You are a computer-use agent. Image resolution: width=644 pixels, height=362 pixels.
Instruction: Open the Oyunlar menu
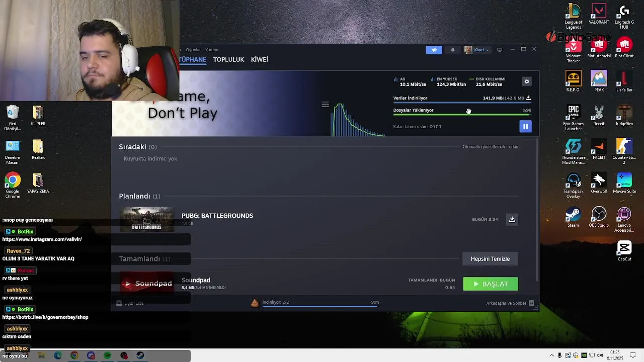pos(193,50)
